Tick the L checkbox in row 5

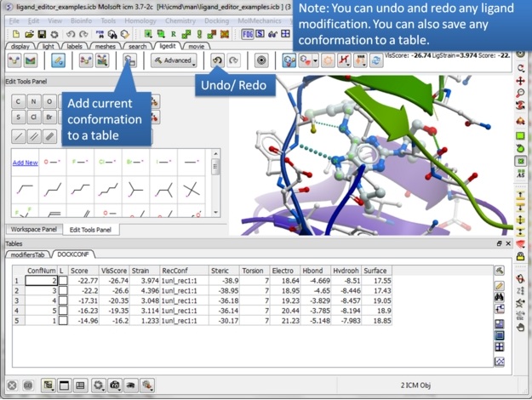[62, 321]
